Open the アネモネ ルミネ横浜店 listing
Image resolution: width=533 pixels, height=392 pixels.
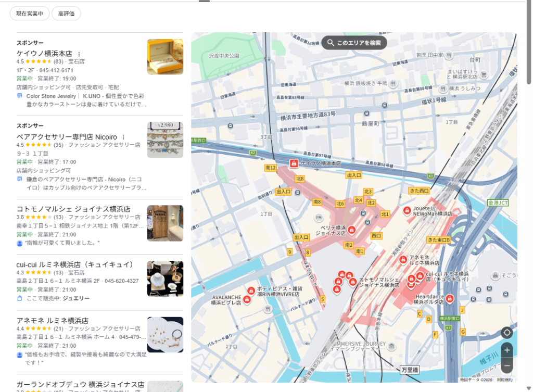coord(53,321)
